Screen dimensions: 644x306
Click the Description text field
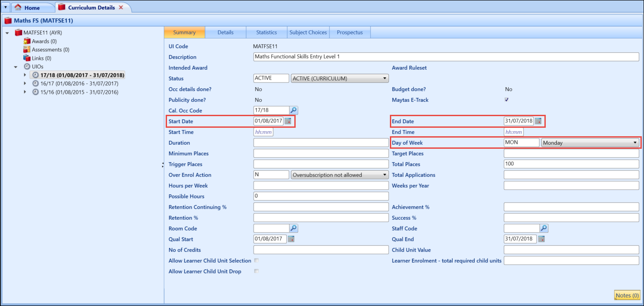pyautogui.click(x=446, y=57)
